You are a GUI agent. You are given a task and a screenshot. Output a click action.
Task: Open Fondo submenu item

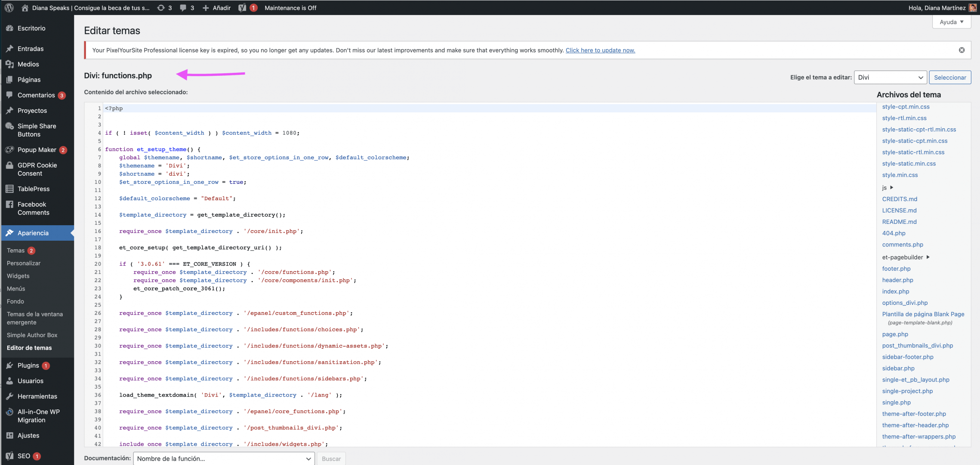click(15, 301)
